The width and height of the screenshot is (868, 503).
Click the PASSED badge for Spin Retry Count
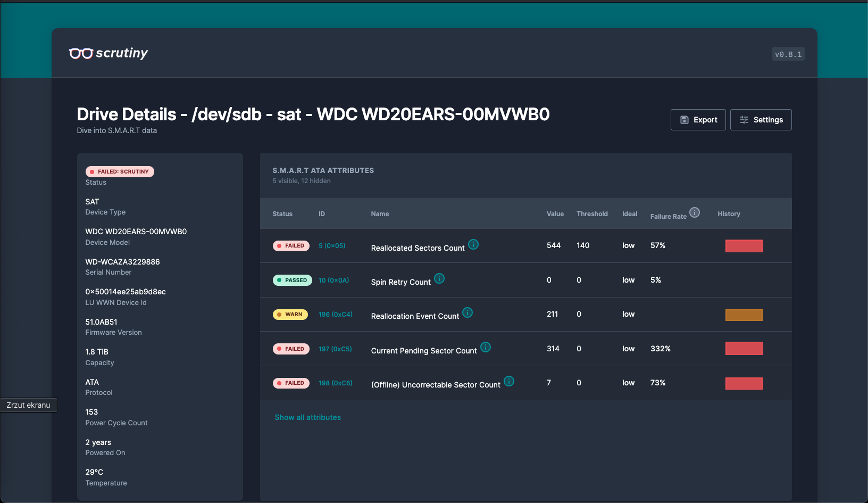(x=293, y=280)
